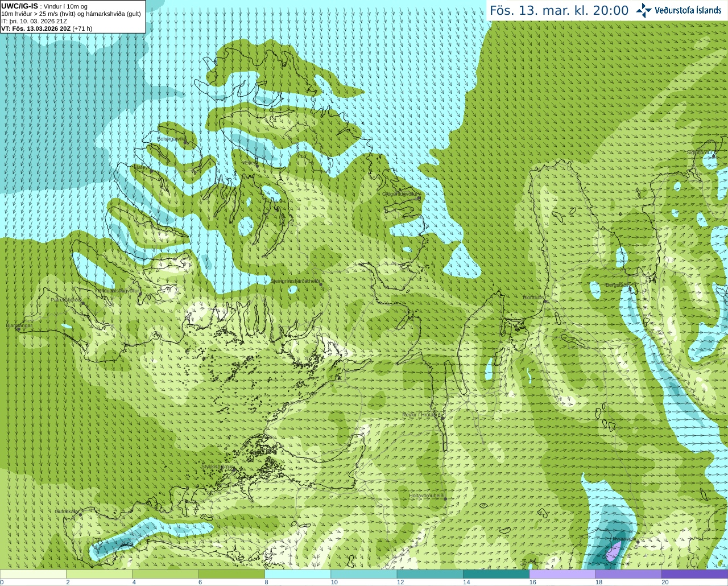
Task: Click the Reykir í Hrútafirði station label
Action: click(423, 415)
